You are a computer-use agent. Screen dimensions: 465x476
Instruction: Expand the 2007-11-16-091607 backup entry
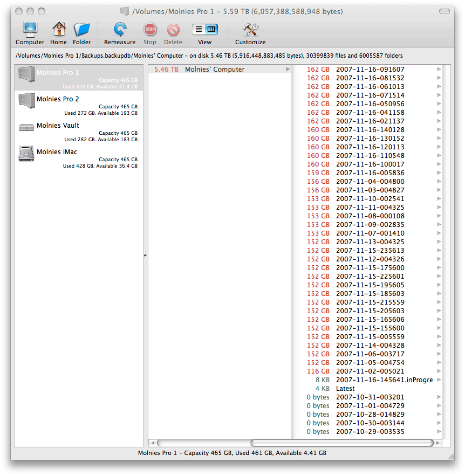438,69
